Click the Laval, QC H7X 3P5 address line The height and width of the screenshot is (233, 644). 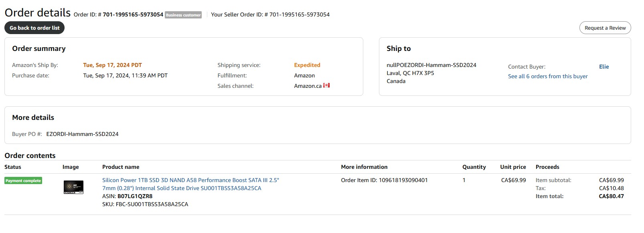point(410,73)
